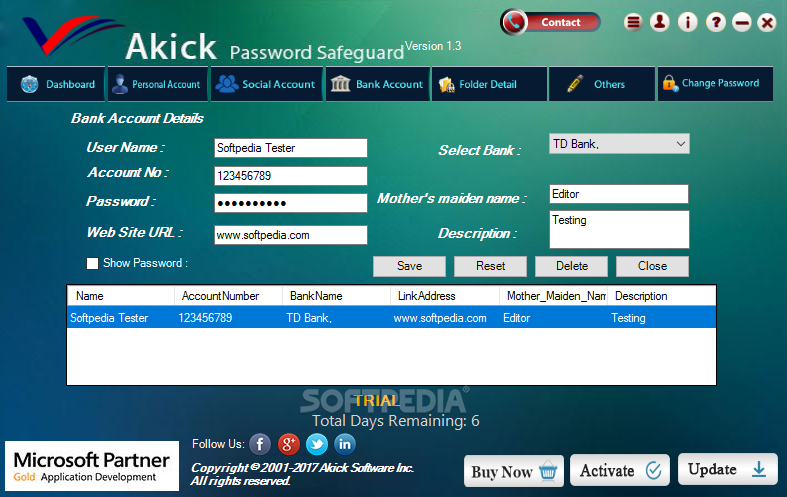Click the 123456789 cell in table row
Image resolution: width=787 pixels, height=497 pixels.
(x=205, y=318)
